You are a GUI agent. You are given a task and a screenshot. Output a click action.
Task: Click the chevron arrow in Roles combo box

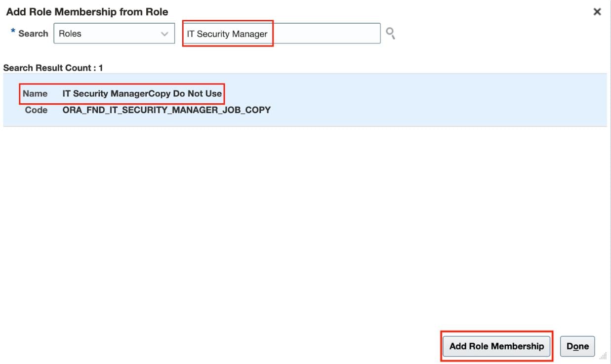click(164, 34)
